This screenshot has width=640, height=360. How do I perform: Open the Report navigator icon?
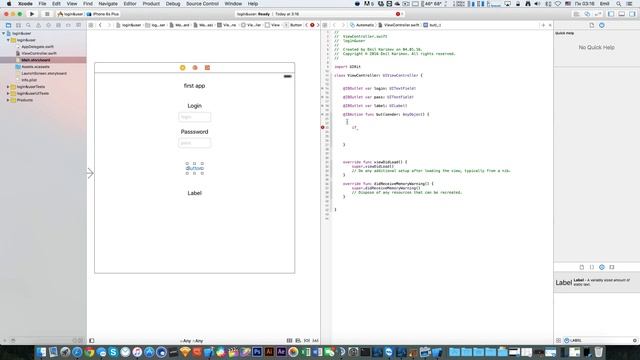(78, 25)
